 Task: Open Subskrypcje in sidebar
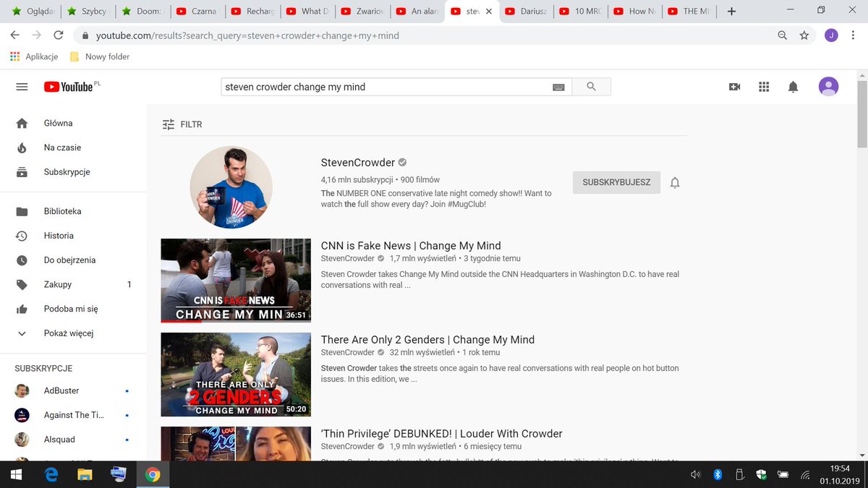tap(73, 172)
